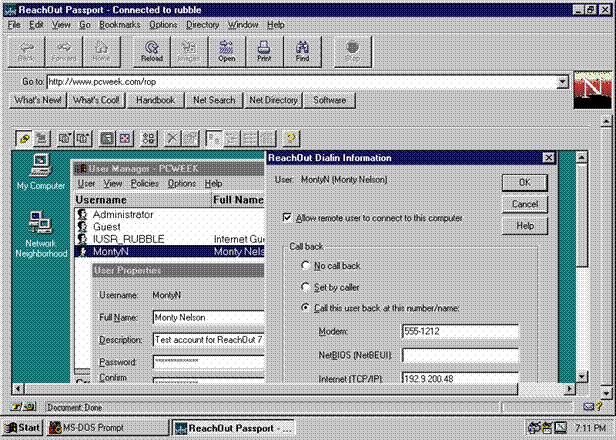Viewport: 616px width, 440px height.
Task: Reload the current page
Action: coord(152,51)
